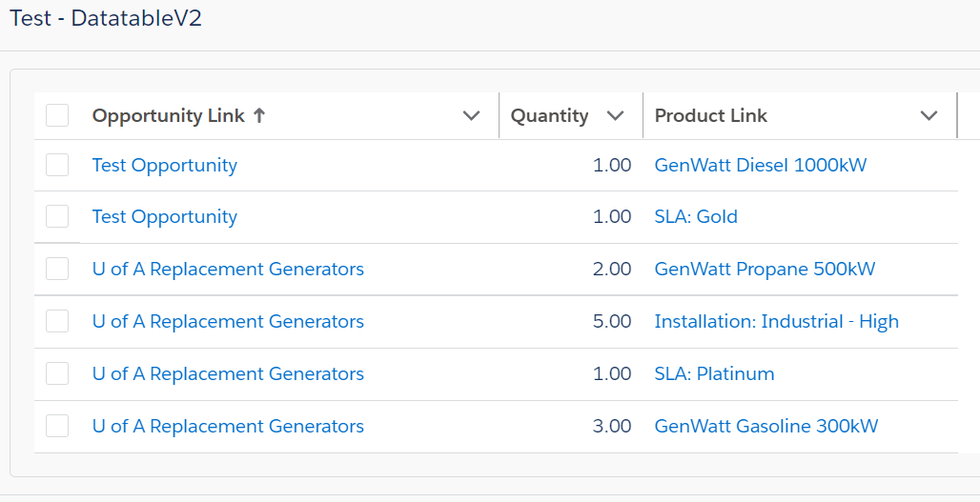Click the Installation: Industrial - High link
The image size is (980, 502).
click(776, 321)
